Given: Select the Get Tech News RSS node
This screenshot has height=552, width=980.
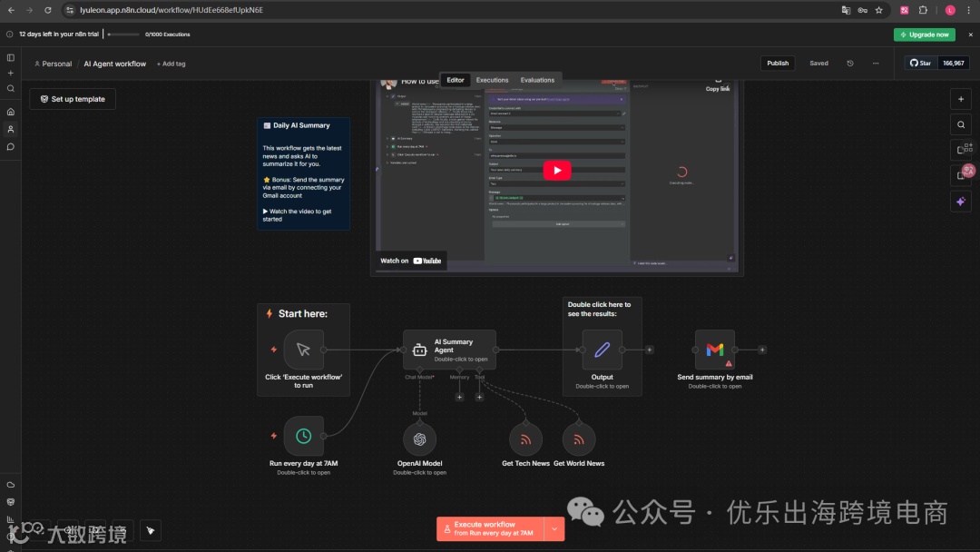Looking at the screenshot, I should pos(525,439).
